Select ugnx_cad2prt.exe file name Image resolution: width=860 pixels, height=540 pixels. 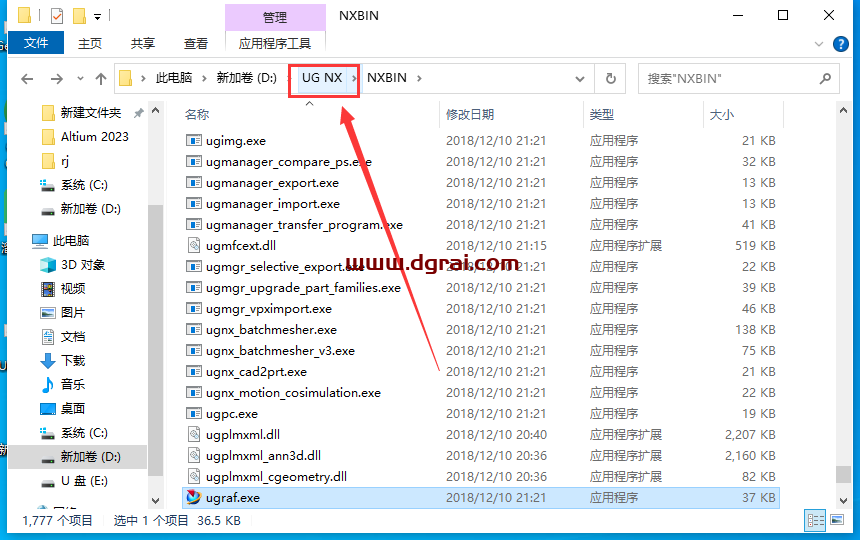tap(256, 372)
